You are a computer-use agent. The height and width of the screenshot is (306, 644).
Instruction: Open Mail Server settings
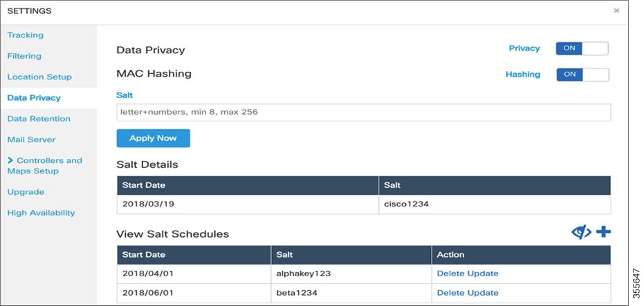[x=31, y=140]
